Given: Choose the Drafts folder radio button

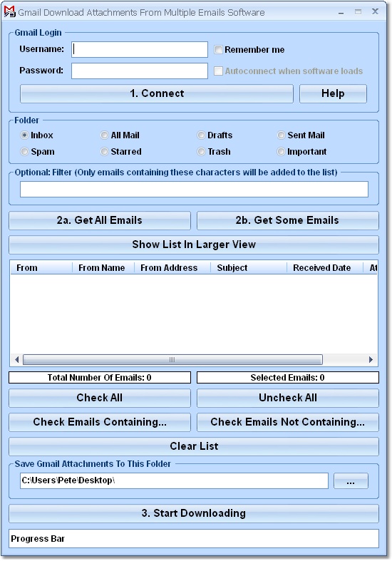Looking at the screenshot, I should point(201,135).
